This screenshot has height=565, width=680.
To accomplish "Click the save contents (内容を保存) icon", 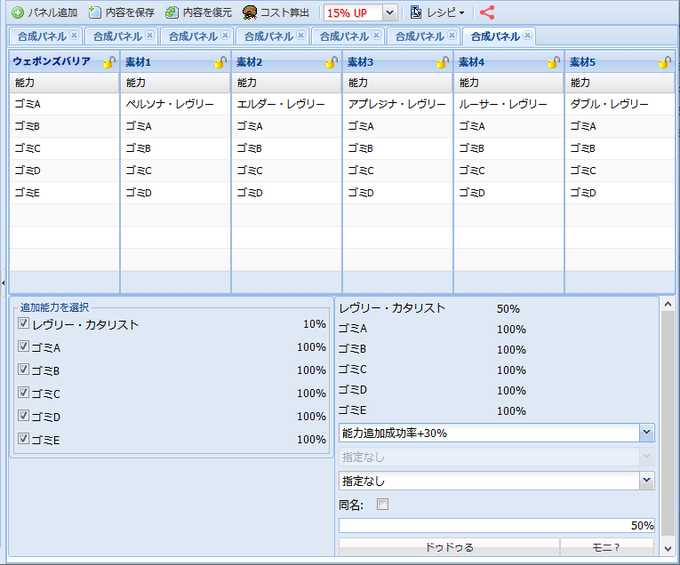I will 95,13.
